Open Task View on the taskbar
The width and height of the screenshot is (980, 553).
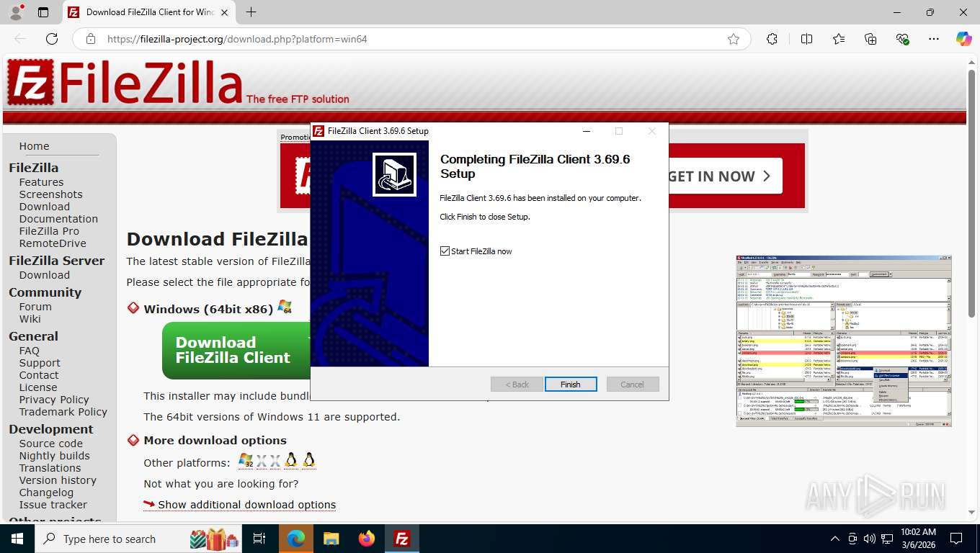[x=259, y=539]
